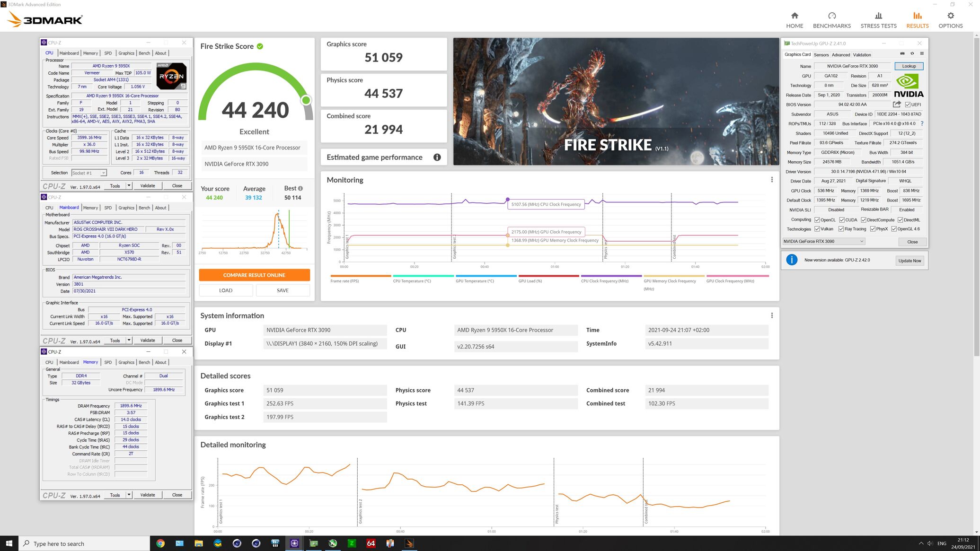The width and height of the screenshot is (980, 551).
Task: Click the estimated game performance info icon
Action: 437,157
